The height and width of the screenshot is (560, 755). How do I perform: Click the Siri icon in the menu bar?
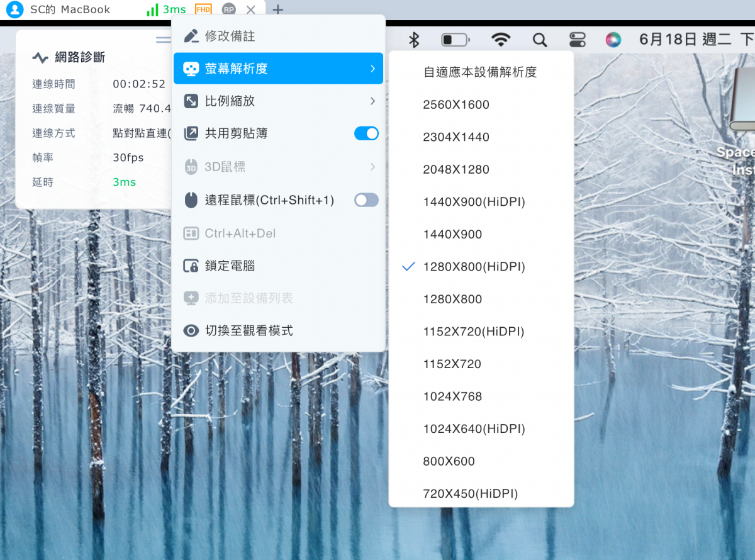click(613, 40)
